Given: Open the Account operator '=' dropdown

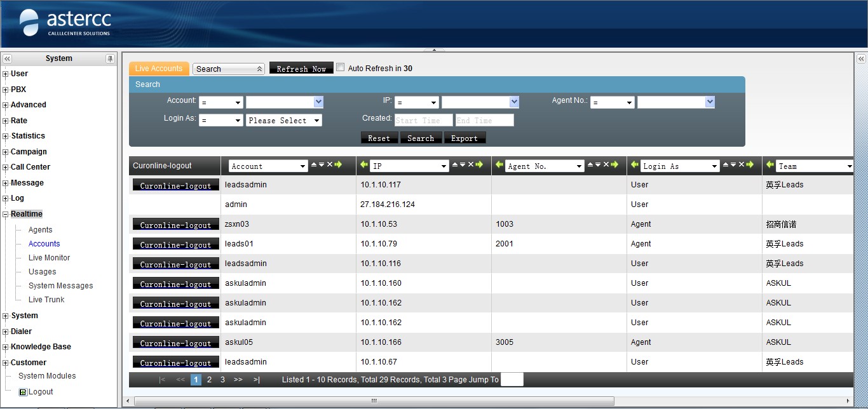Looking at the screenshot, I should coord(220,102).
